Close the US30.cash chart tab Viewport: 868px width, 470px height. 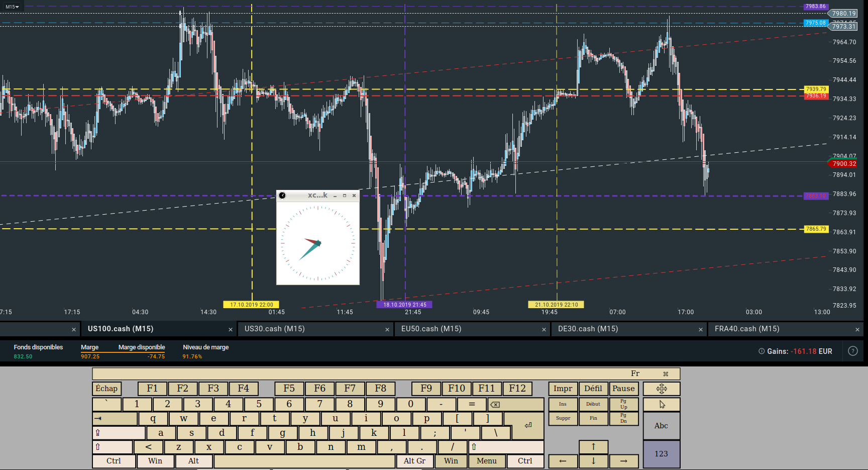coord(387,330)
